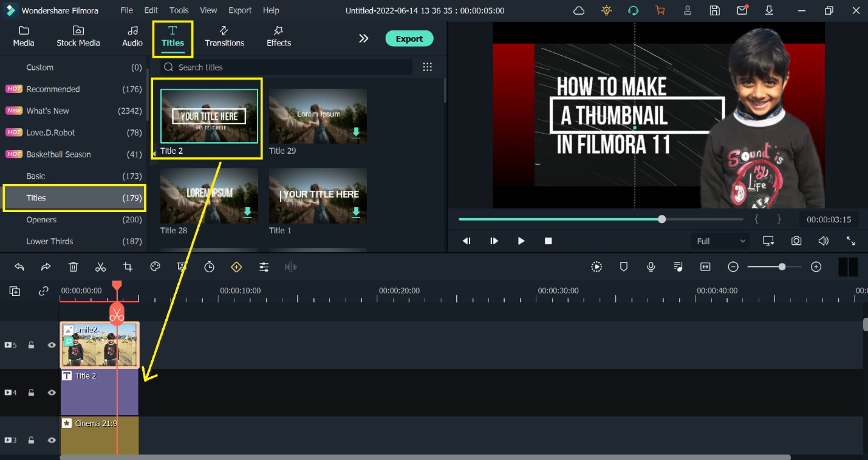Image resolution: width=868 pixels, height=460 pixels.
Task: Zoom in timeline with plus icon
Action: coord(816,267)
